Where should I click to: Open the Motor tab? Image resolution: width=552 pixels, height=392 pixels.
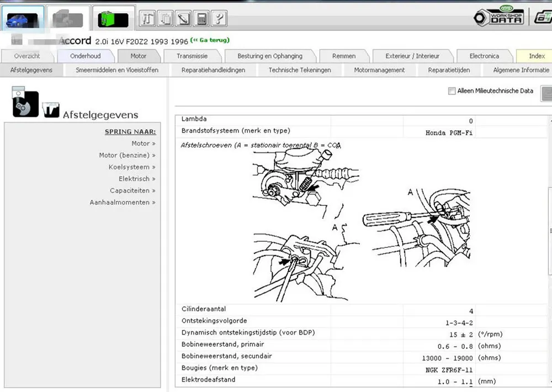coord(139,56)
